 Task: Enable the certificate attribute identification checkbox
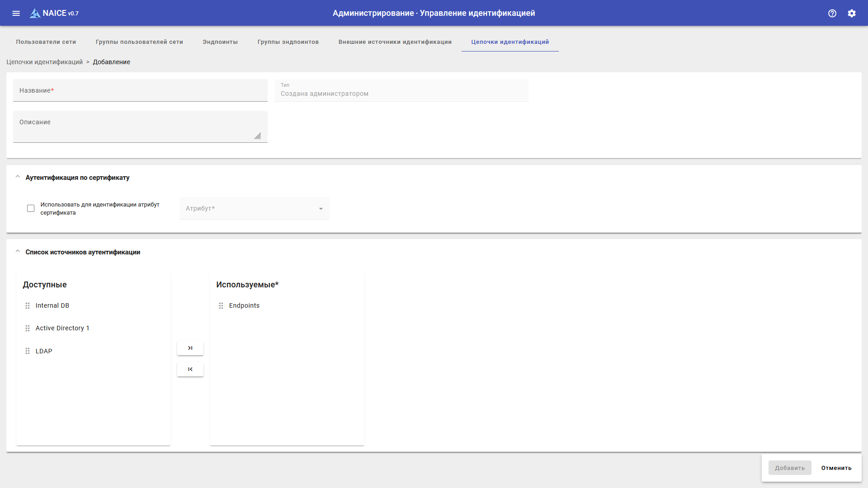click(x=31, y=208)
